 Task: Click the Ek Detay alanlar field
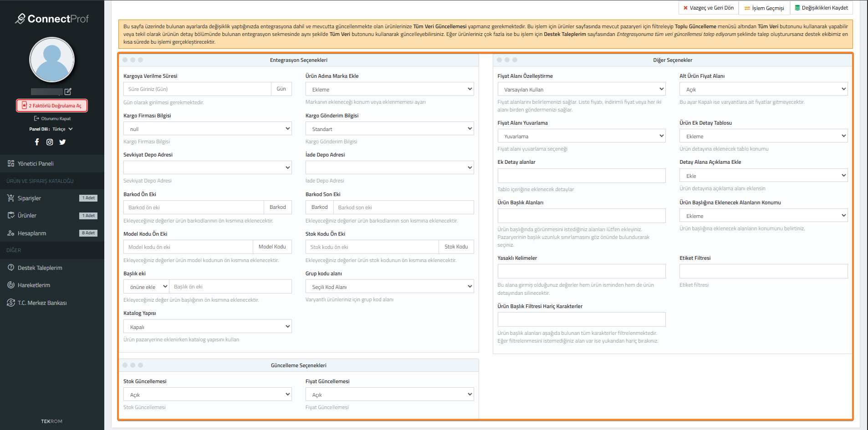coord(582,176)
